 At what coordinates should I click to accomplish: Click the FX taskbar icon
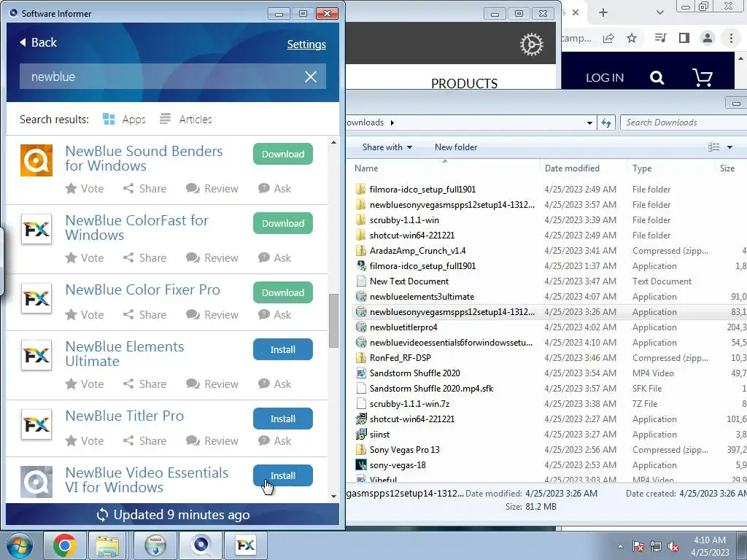[x=245, y=545]
